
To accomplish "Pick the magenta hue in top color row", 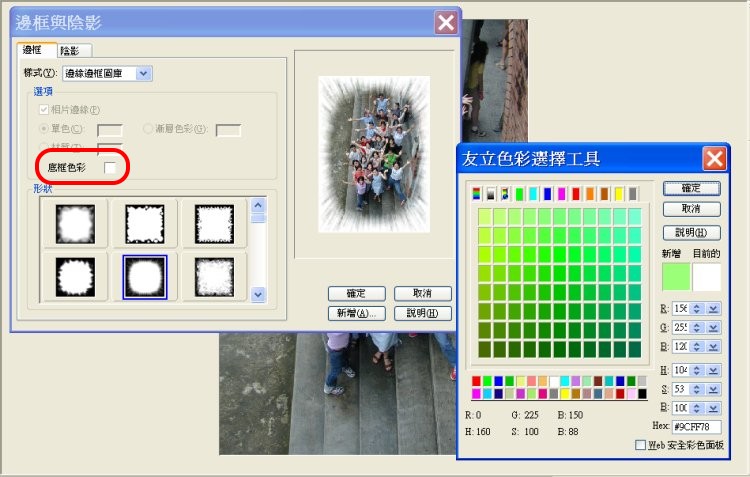I will click(x=562, y=192).
